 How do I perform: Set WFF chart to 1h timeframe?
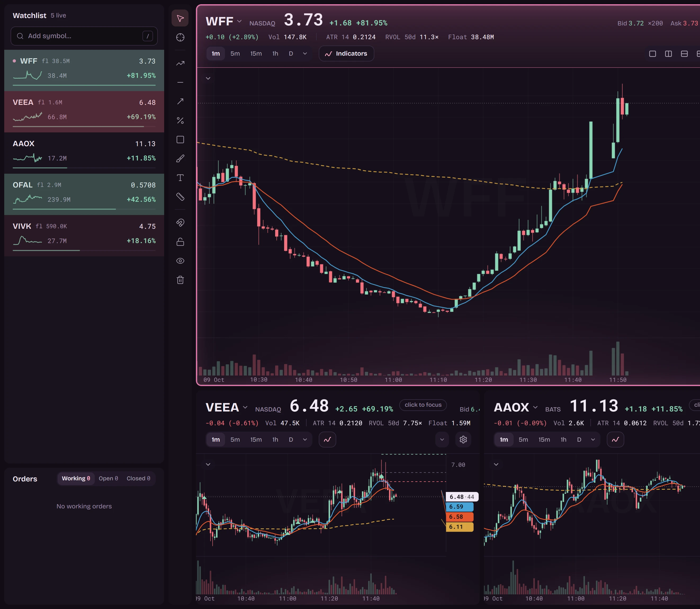pos(275,54)
